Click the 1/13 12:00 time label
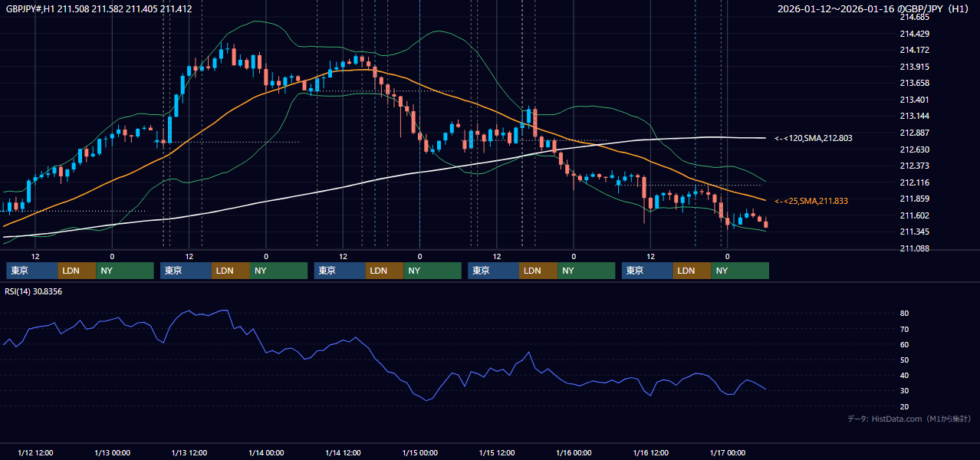This screenshot has width=980, height=460. point(189,453)
